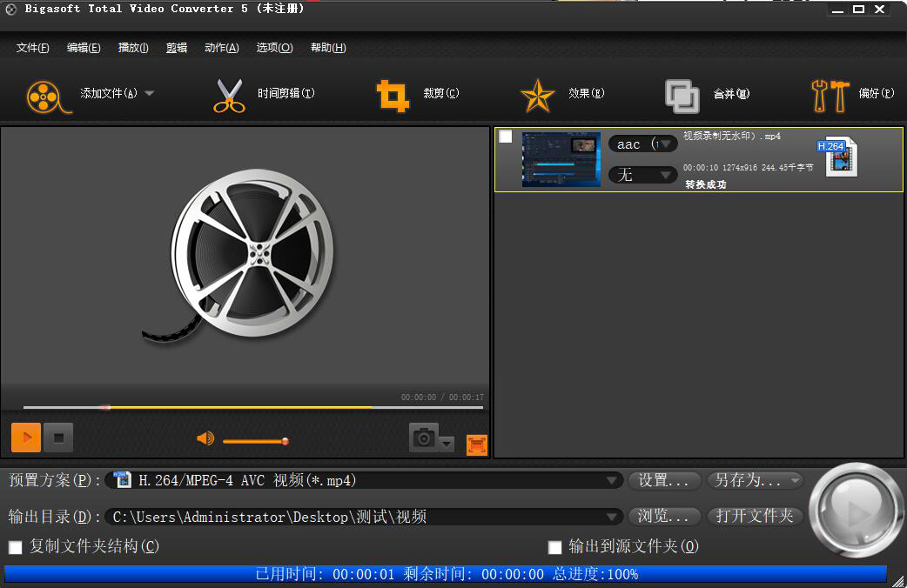Viewport: 907px width, 588px height.
Task: Click the 00:00:00 / 00:00:17 time display
Action: point(442,398)
